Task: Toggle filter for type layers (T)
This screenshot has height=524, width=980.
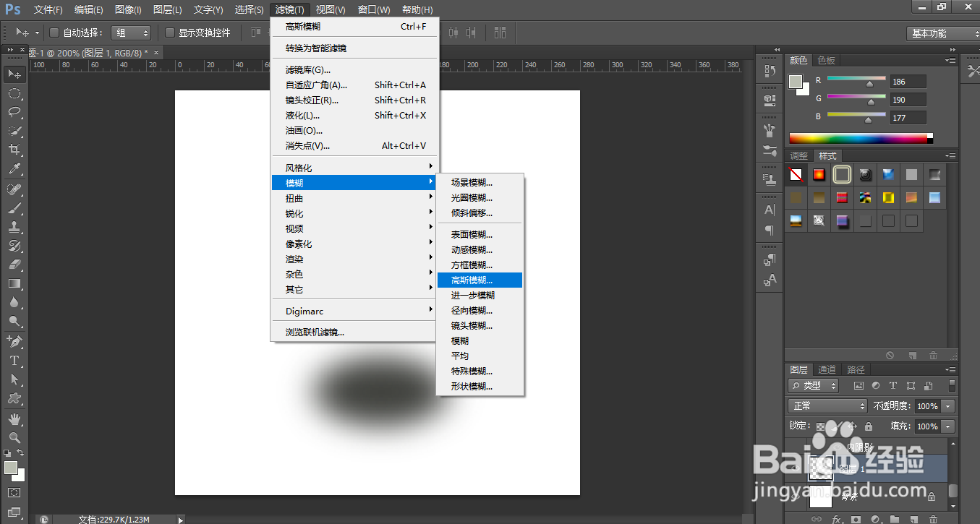Action: [x=893, y=386]
